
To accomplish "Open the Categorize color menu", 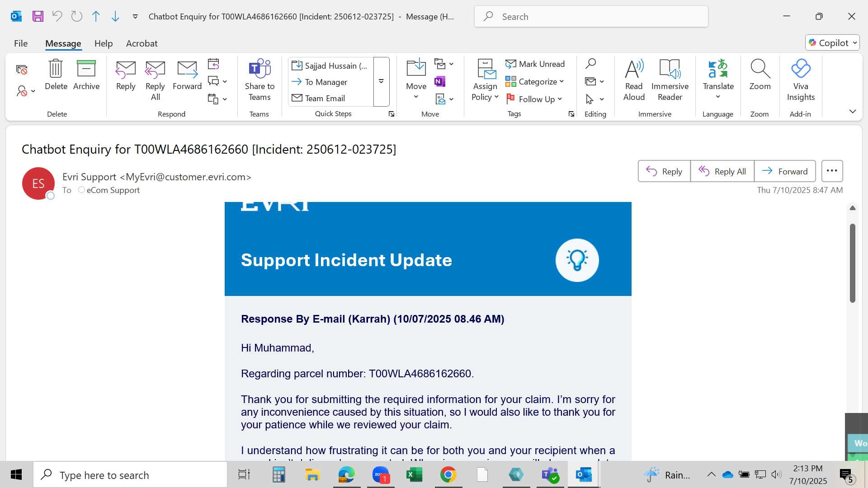I will point(535,81).
